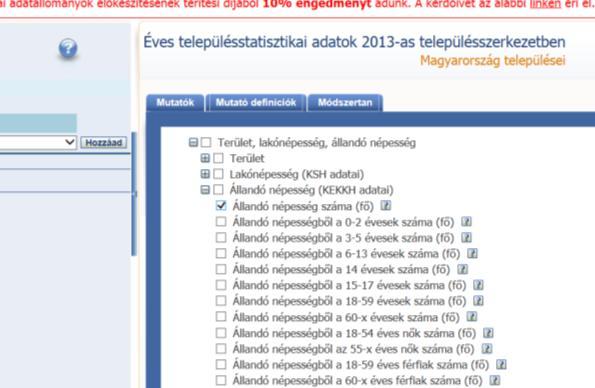Open info icon for 15-17 évesek száma
The image size is (595, 388).
coord(478,285)
